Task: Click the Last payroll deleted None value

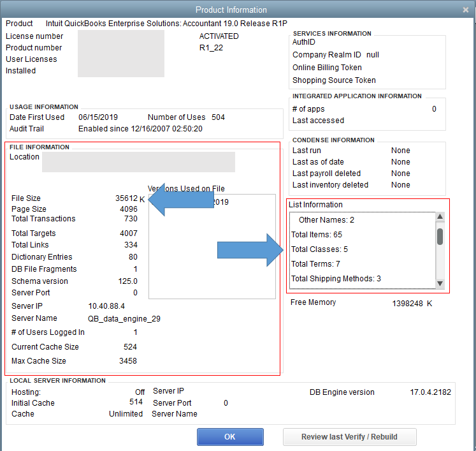Action: click(x=401, y=174)
